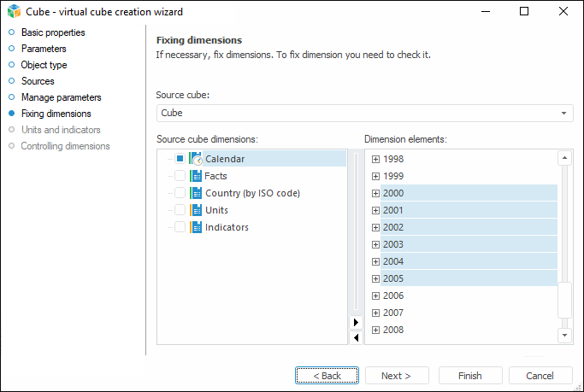This screenshot has height=392, width=584.
Task: Expand the 2006 element node
Action: pyautogui.click(x=375, y=295)
